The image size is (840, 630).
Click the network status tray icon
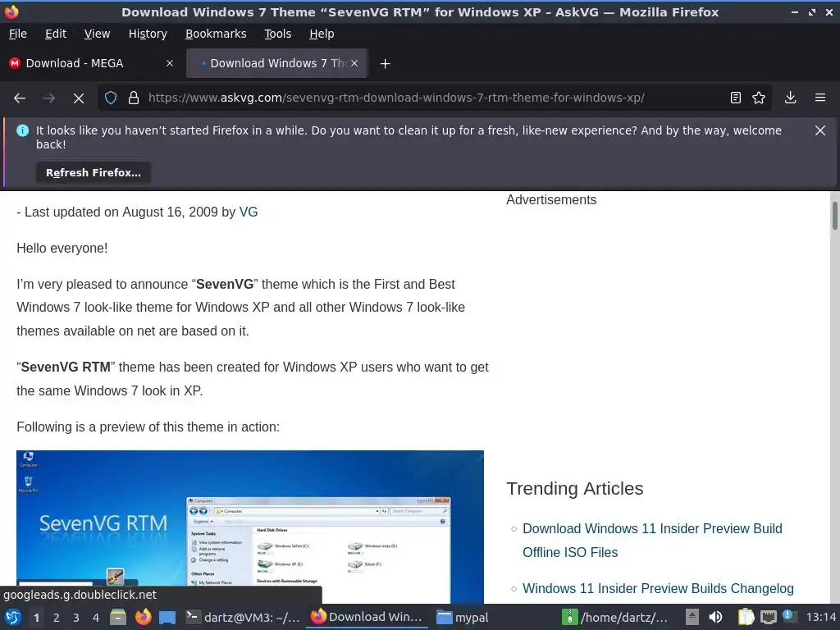pos(768,617)
